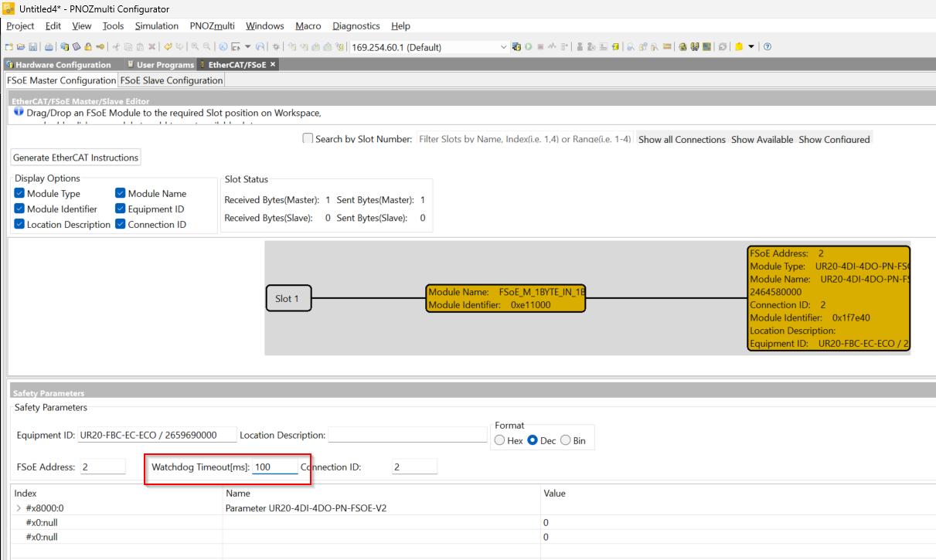Click the New Project toolbar icon
936x560 pixels.
coord(9,47)
